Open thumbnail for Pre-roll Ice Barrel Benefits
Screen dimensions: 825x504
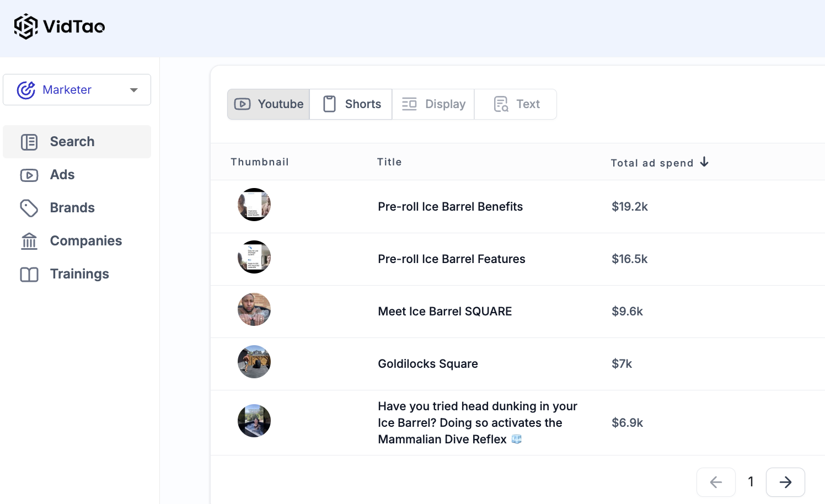pyautogui.click(x=254, y=205)
